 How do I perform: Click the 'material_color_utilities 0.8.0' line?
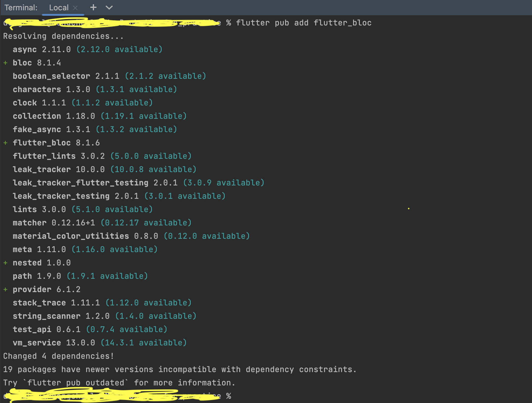pos(131,236)
